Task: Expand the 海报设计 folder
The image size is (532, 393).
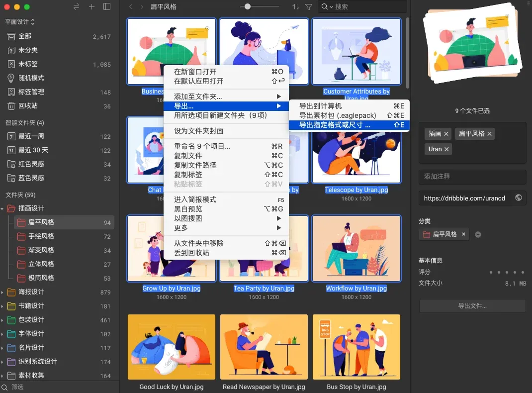Action: [x=2, y=292]
